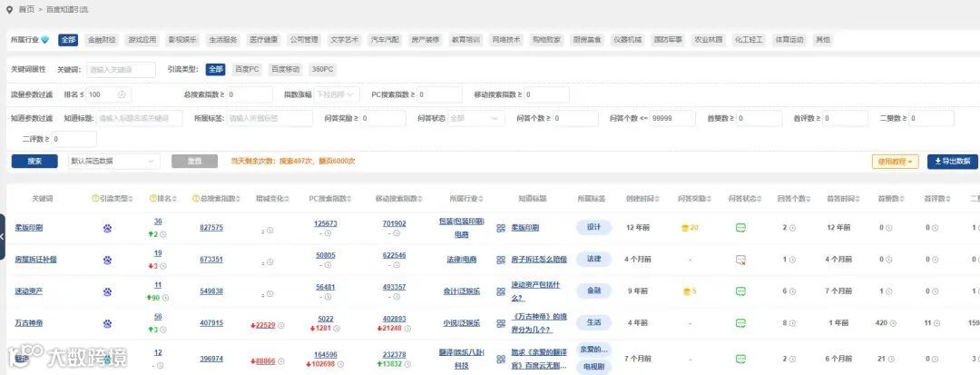
Task: Click the Baidu paw icon in 万古神帝 row
Action: pos(107,324)
